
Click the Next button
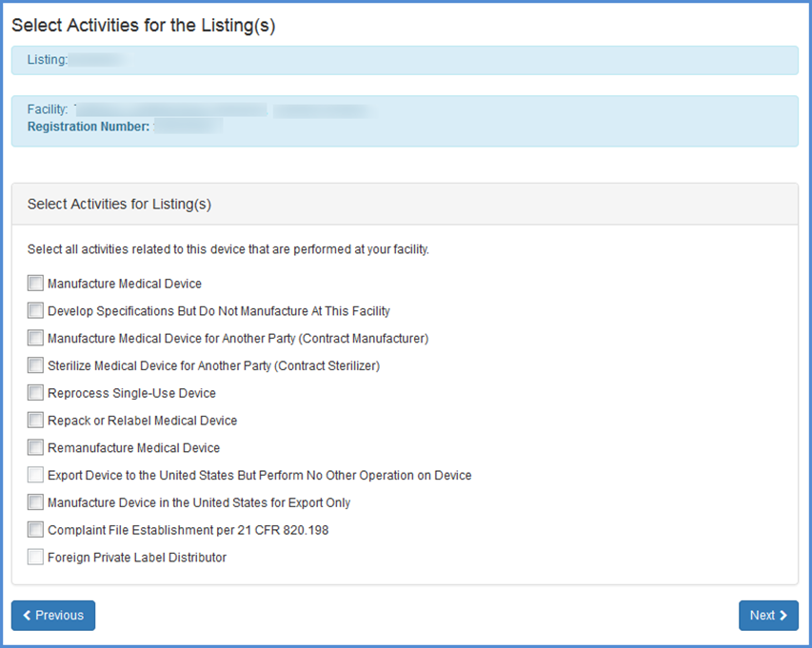pyautogui.click(x=768, y=616)
